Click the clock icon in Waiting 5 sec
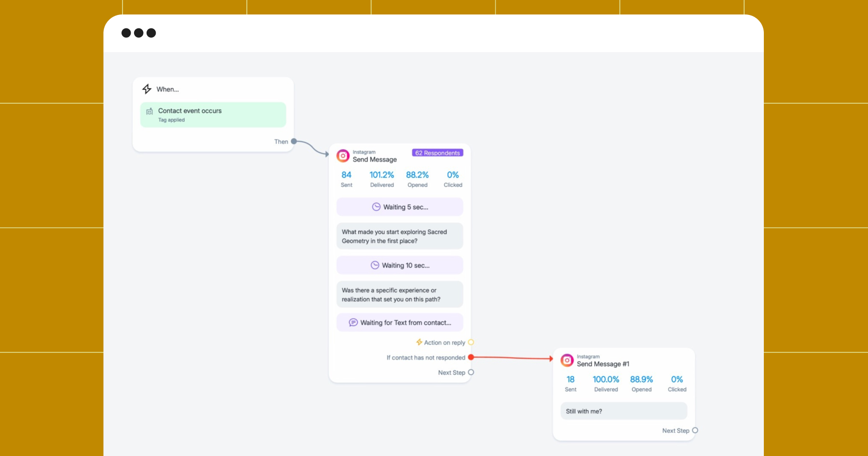The height and width of the screenshot is (456, 868). [376, 207]
